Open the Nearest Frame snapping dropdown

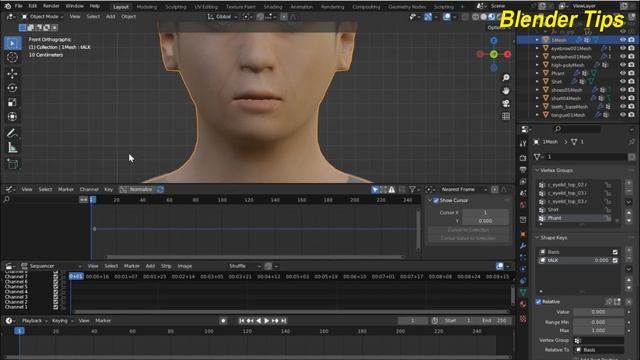(461, 189)
